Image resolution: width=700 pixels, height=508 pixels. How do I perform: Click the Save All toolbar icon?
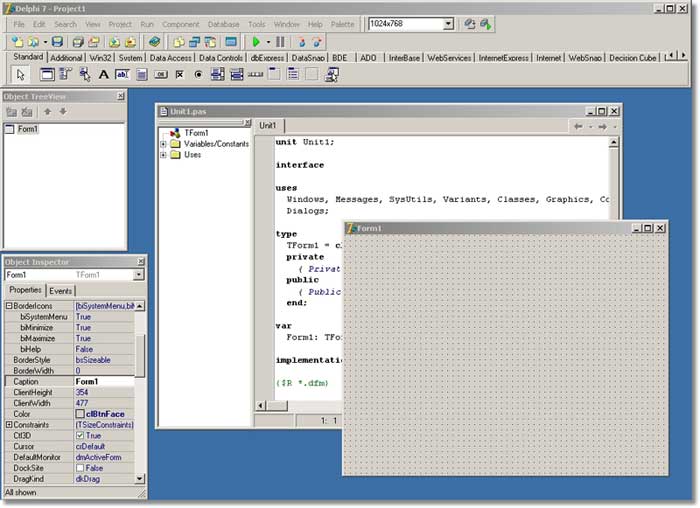(78, 42)
